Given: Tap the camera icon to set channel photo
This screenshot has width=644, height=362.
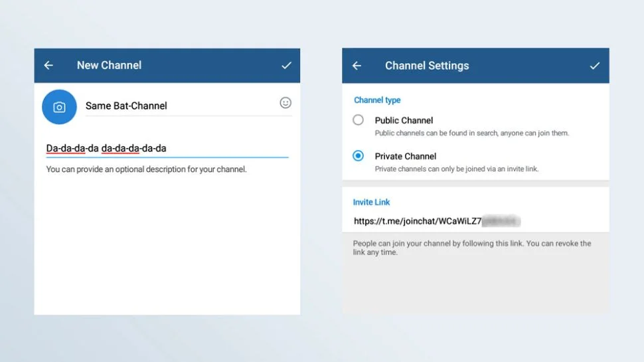Looking at the screenshot, I should point(59,107).
